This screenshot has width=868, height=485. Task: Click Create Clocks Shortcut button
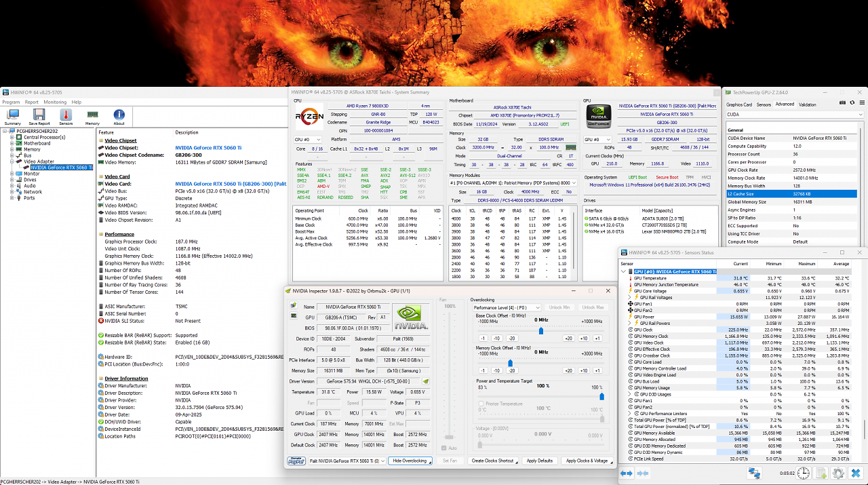492,461
